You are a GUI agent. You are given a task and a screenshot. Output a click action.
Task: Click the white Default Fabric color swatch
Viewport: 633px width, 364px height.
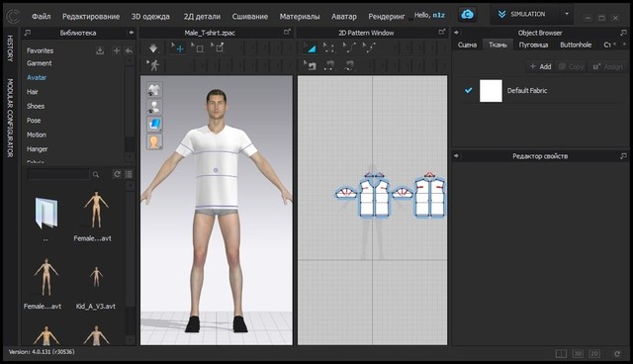point(491,90)
